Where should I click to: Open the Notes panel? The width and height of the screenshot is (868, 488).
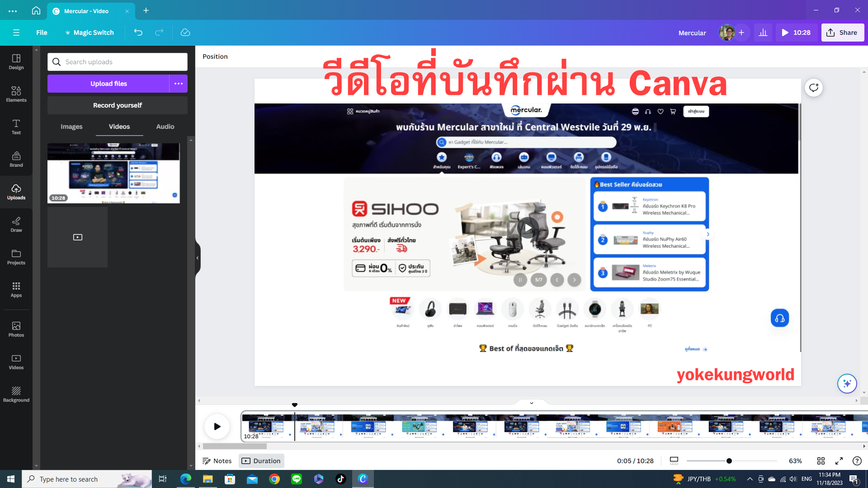pyautogui.click(x=217, y=461)
